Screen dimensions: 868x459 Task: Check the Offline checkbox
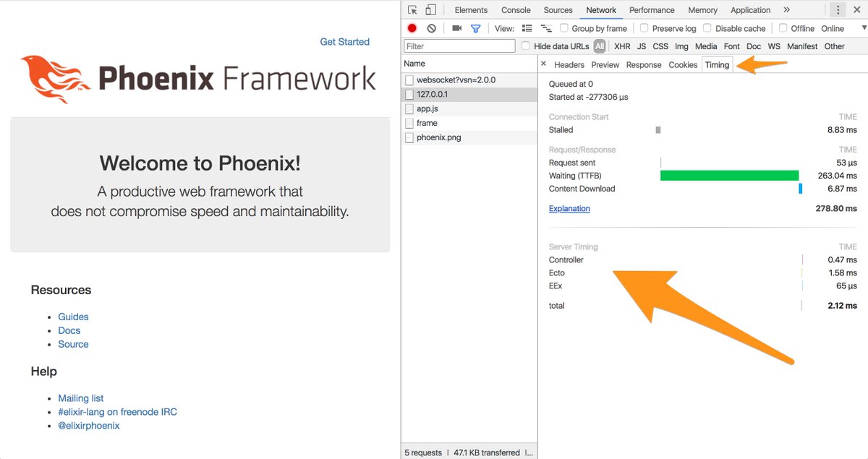(x=783, y=28)
